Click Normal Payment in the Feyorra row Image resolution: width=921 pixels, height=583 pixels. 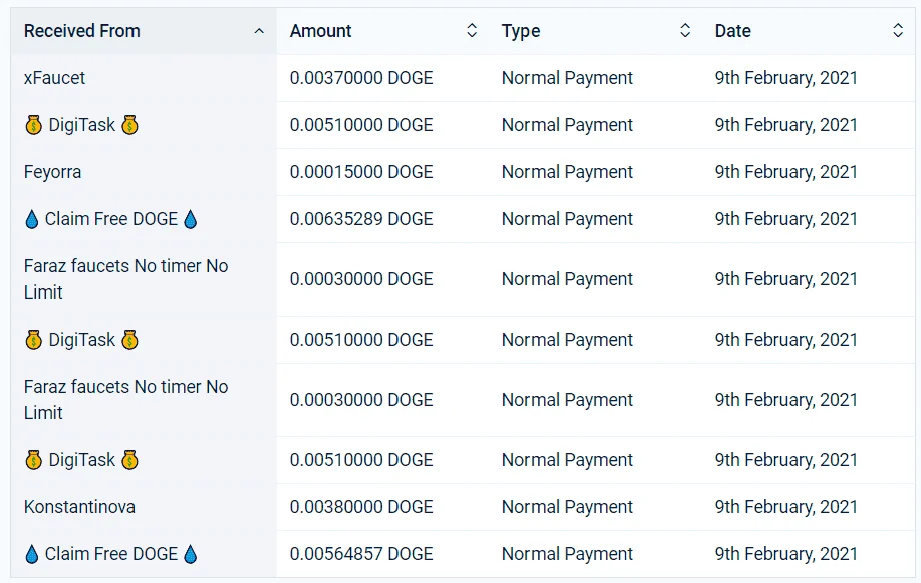[x=567, y=171]
